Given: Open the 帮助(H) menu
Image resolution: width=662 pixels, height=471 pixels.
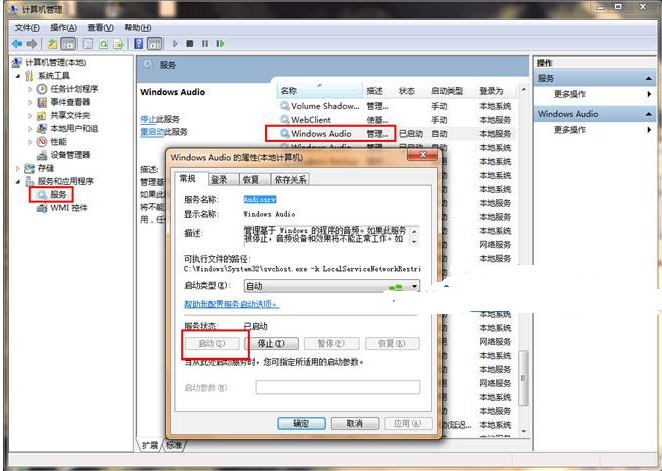Looking at the screenshot, I should 138,28.
